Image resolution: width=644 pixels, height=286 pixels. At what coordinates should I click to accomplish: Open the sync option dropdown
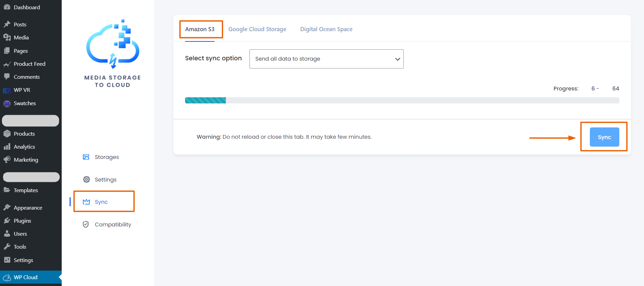coord(326,59)
